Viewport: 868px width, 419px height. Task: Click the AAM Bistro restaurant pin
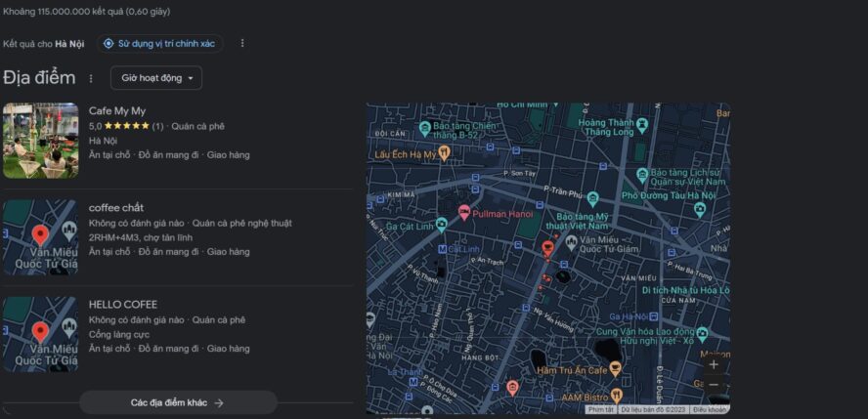tap(617, 396)
